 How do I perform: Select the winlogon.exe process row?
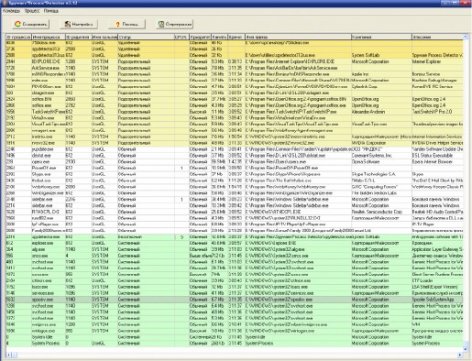point(234,331)
